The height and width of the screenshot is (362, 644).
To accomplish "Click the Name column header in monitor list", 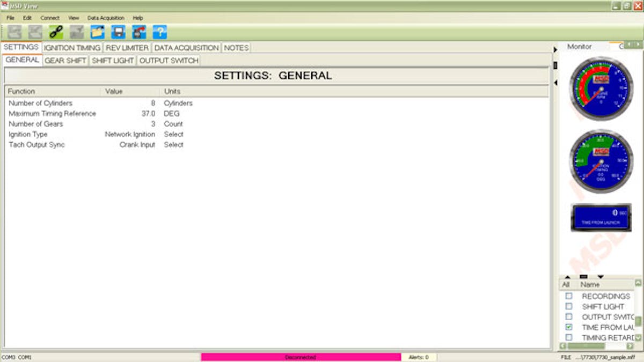I will pos(590,285).
